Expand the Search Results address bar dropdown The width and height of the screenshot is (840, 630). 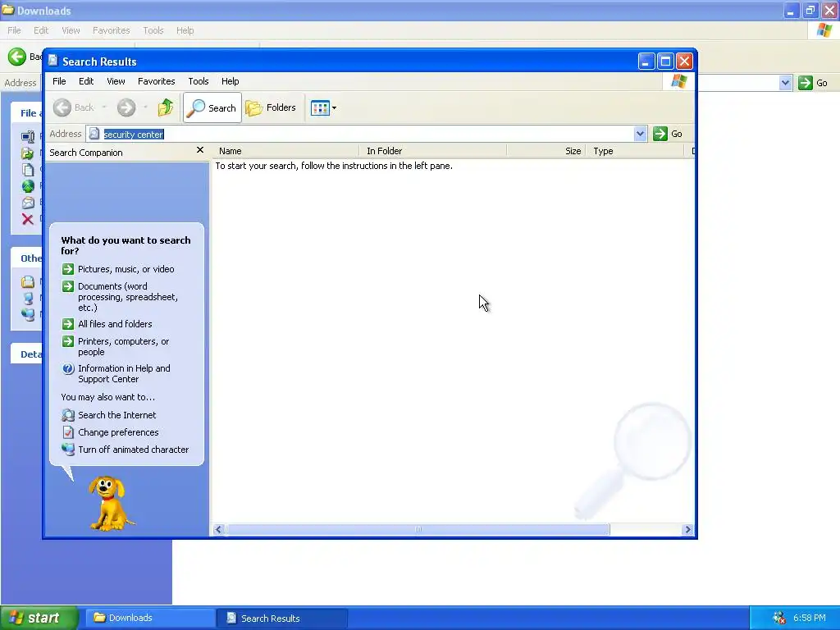point(640,134)
